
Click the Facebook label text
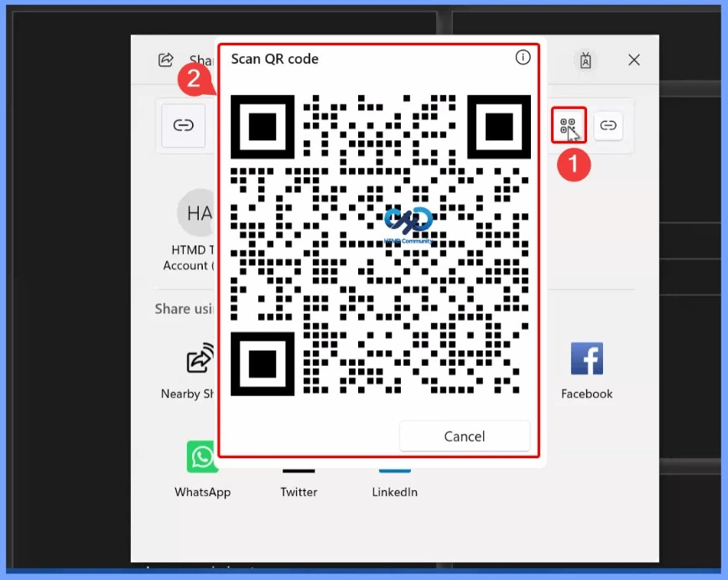tap(587, 394)
